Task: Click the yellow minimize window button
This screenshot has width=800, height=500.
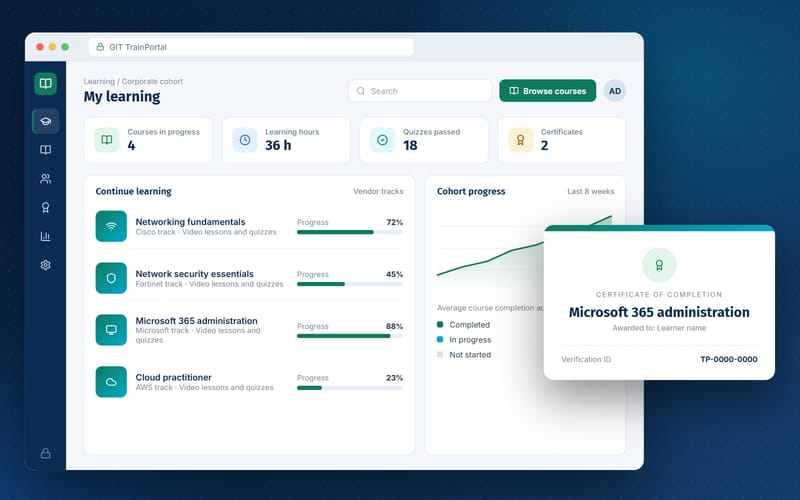Action: pyautogui.click(x=53, y=47)
